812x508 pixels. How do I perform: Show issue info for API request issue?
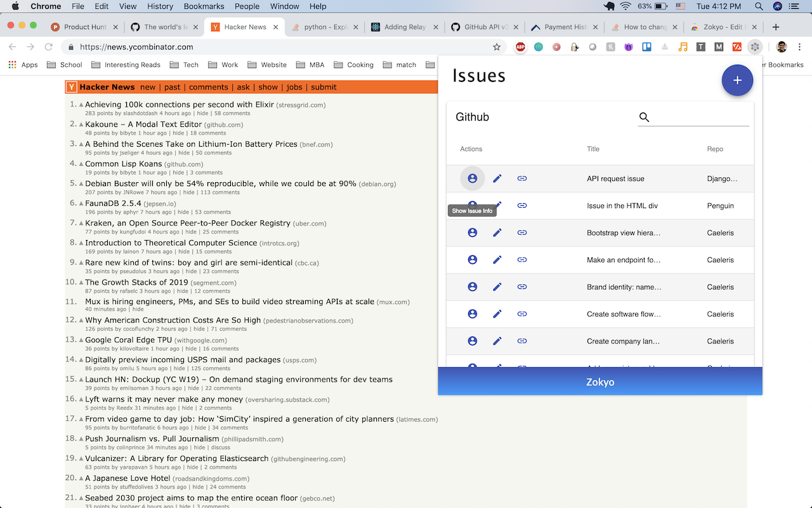(x=472, y=178)
